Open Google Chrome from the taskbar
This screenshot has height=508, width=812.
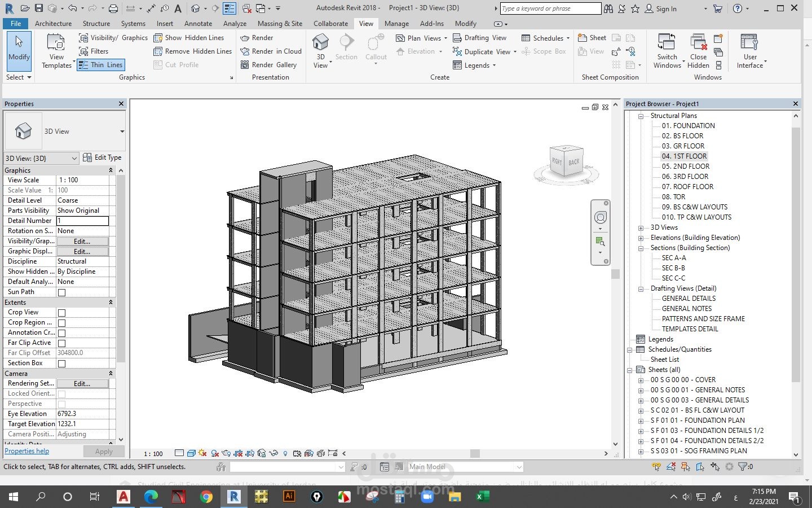pyautogui.click(x=206, y=497)
